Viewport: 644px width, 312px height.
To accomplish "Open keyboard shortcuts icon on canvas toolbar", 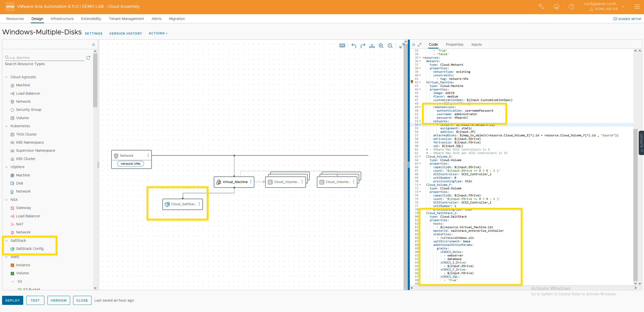I will (x=342, y=46).
